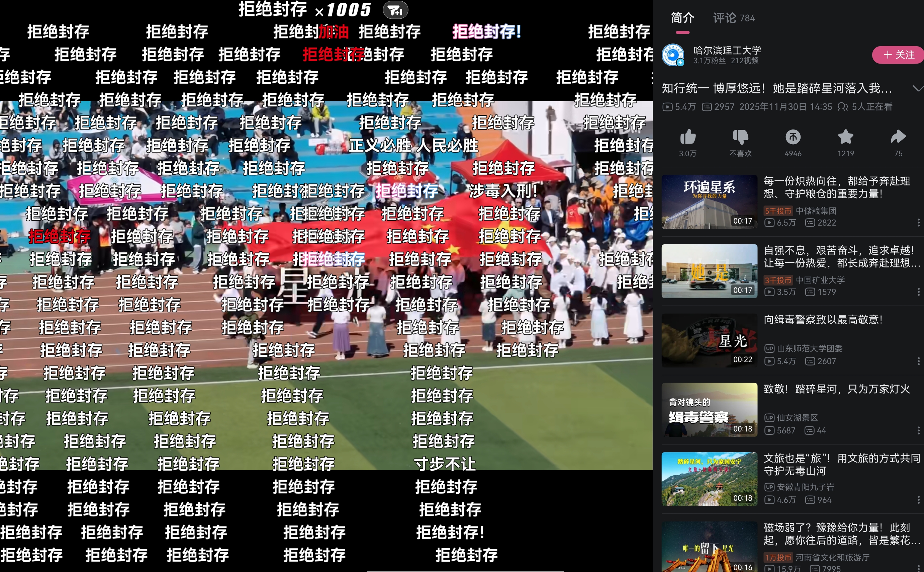Viewport: 924px width, 572px height.
Task: Select the 简介 tab
Action: (x=682, y=18)
